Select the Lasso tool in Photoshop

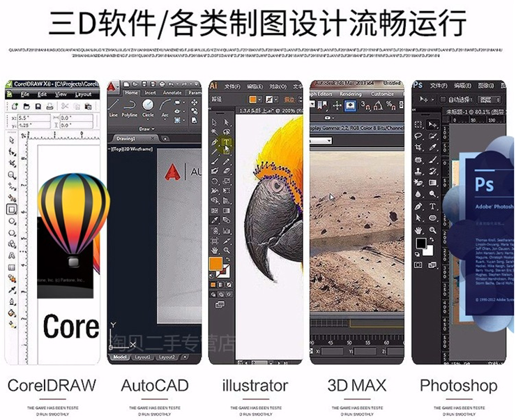coord(418,136)
